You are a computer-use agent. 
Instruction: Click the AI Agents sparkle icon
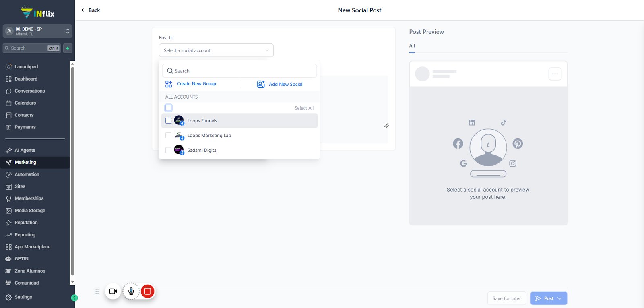click(8, 150)
